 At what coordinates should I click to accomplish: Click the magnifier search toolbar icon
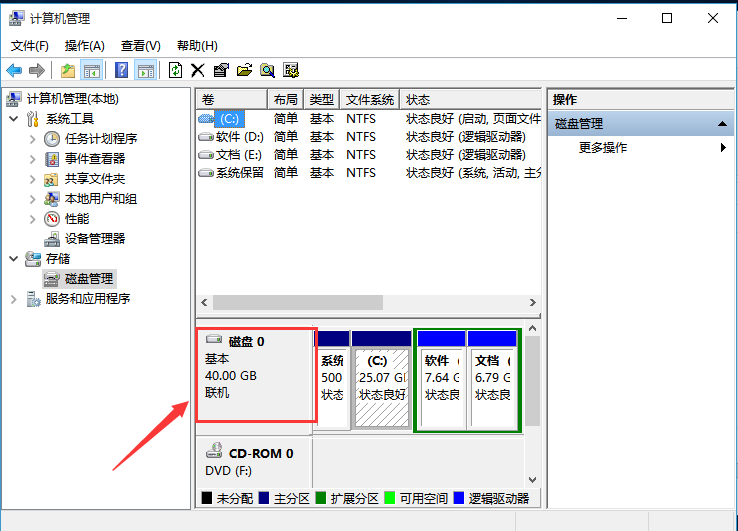pos(267,70)
